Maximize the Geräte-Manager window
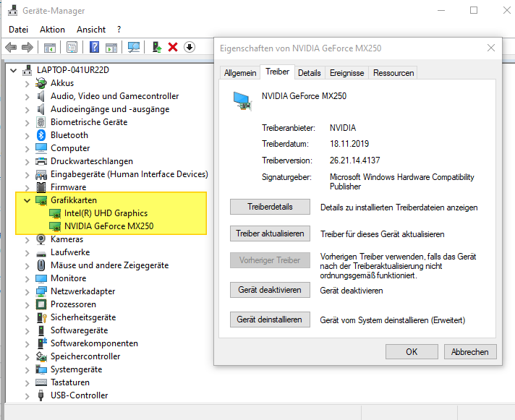This screenshot has height=420, width=515. tap(474, 11)
